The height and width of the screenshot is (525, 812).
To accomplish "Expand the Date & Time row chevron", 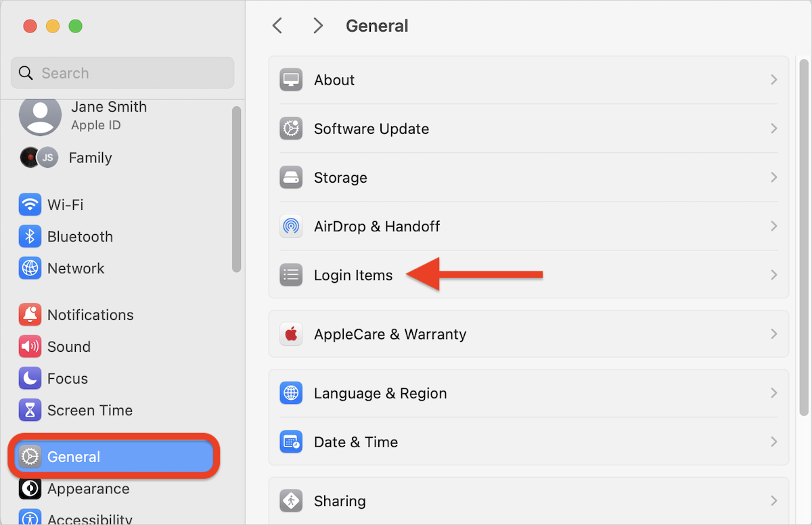I will point(773,442).
